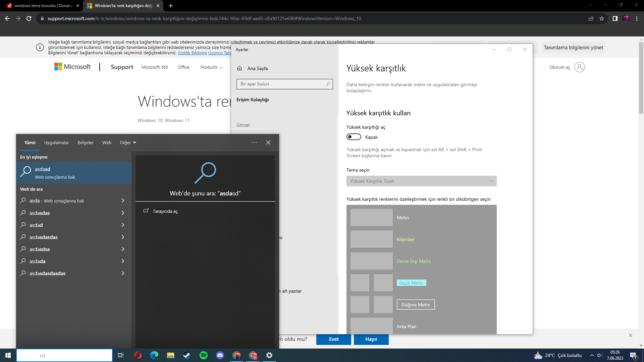Select the Köprüler color rectangle
This screenshot has width=644, height=362.
pyautogui.click(x=371, y=239)
